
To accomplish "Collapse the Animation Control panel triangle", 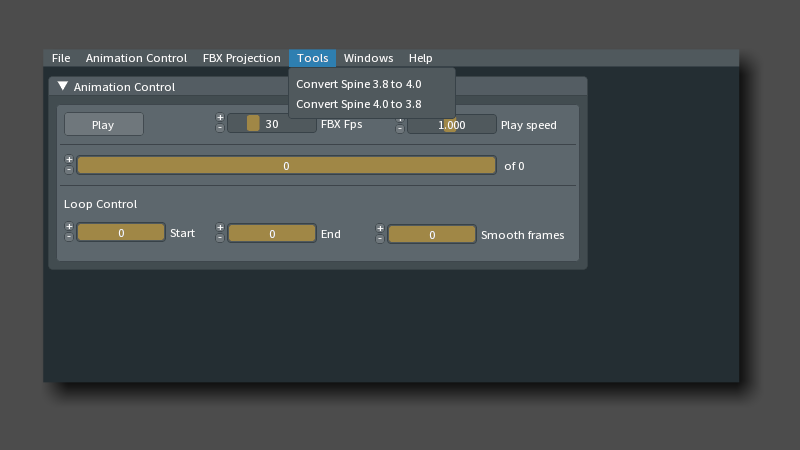I will [62, 87].
